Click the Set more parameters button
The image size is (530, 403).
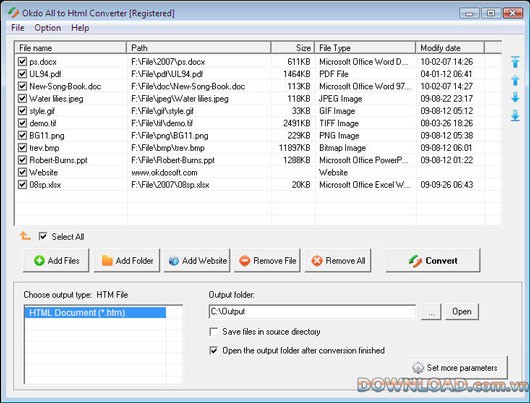click(x=455, y=368)
